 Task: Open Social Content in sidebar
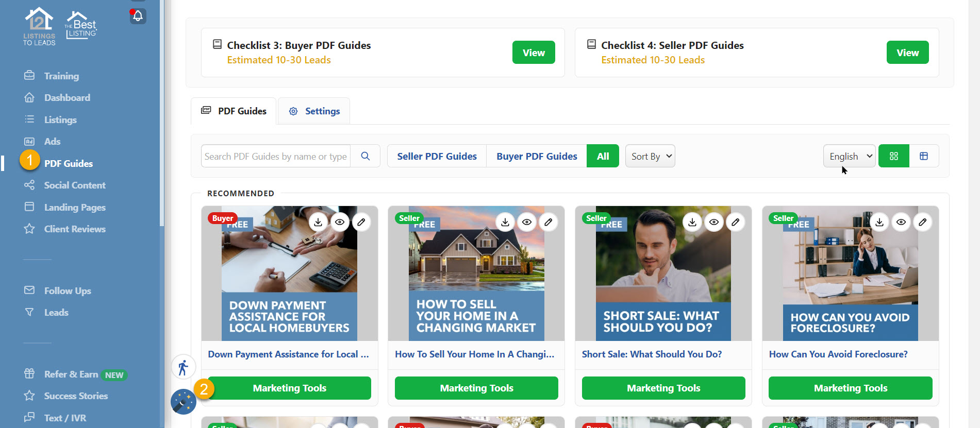point(74,185)
